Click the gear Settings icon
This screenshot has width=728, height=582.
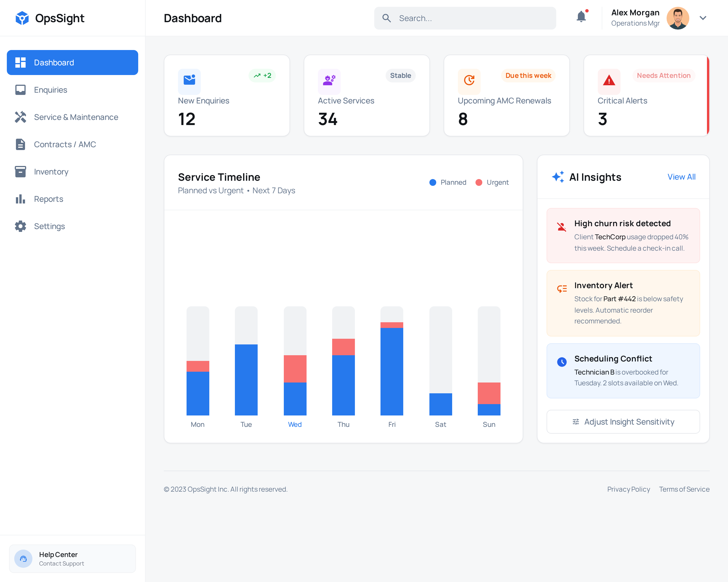pos(20,226)
